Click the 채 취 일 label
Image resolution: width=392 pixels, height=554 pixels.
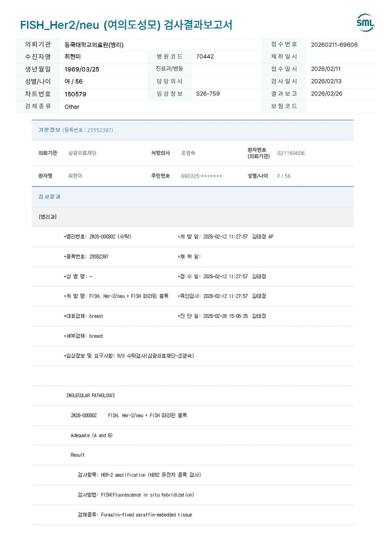point(189,257)
